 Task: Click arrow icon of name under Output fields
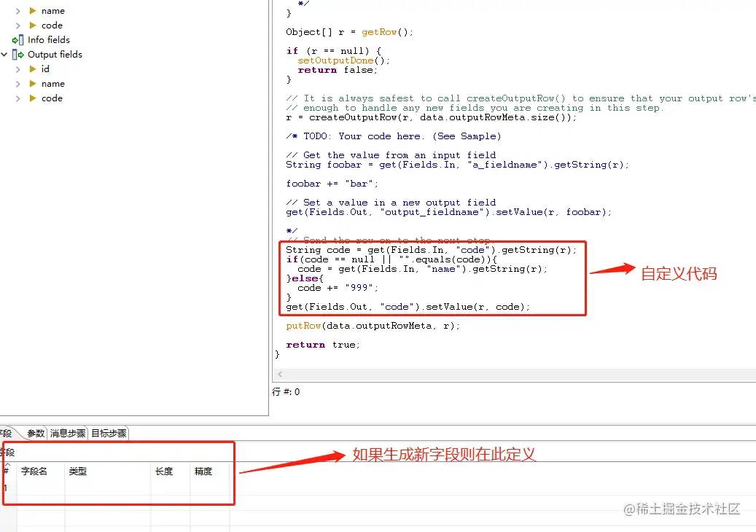tap(33, 83)
